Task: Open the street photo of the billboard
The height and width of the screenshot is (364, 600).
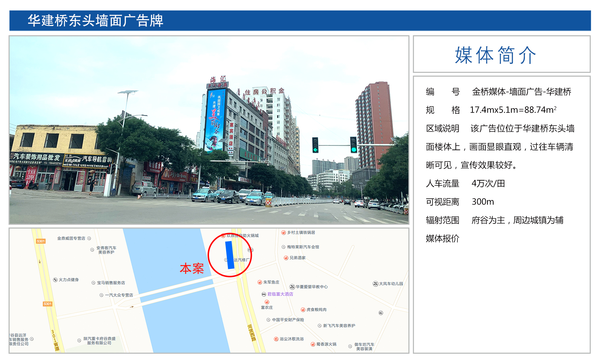Action: pyautogui.click(x=209, y=130)
